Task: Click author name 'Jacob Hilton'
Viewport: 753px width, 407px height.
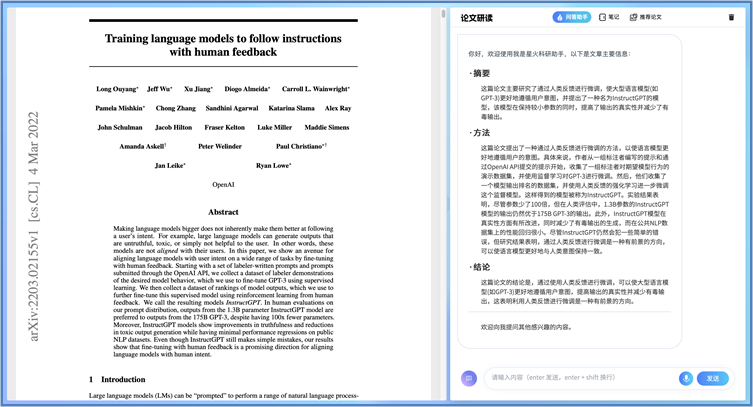Action: coord(173,127)
